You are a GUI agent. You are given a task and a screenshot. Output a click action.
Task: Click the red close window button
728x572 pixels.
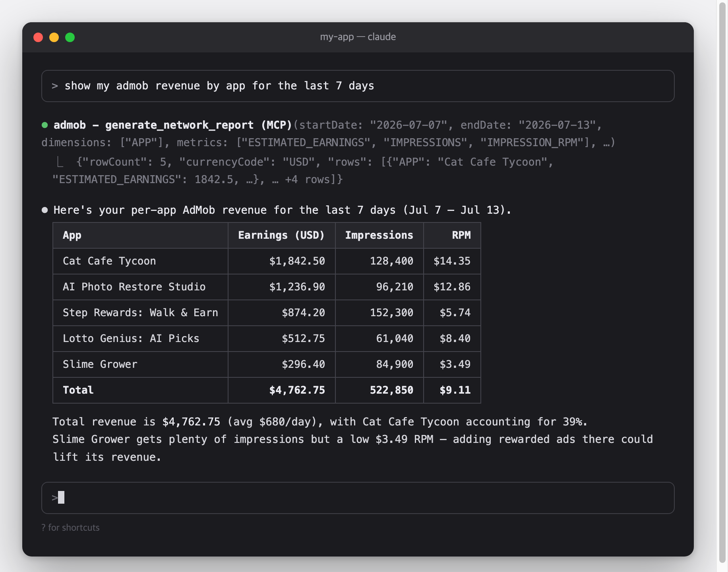38,37
